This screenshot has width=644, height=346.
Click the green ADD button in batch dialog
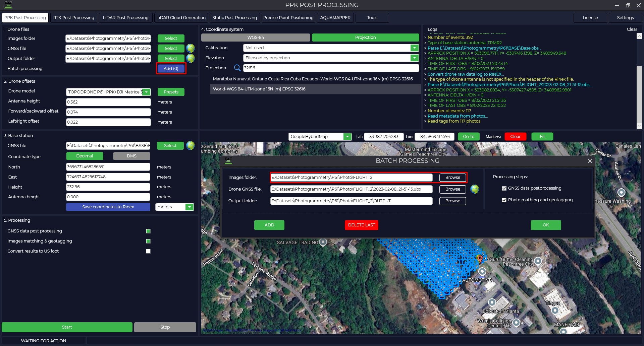tap(269, 225)
